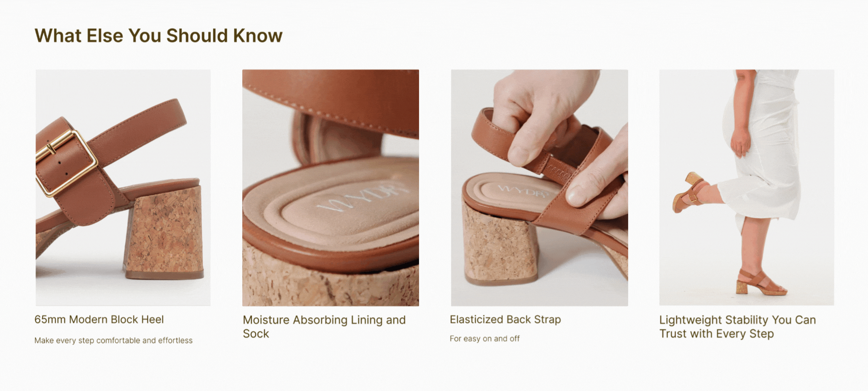Click the "For easy on and off" caption
This screenshot has width=868, height=391.
(485, 339)
